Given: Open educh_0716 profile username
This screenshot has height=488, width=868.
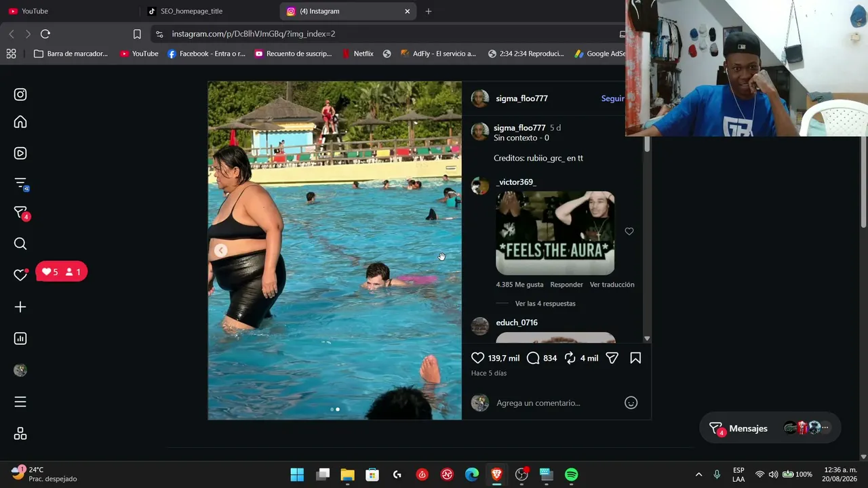Looking at the screenshot, I should tap(517, 323).
